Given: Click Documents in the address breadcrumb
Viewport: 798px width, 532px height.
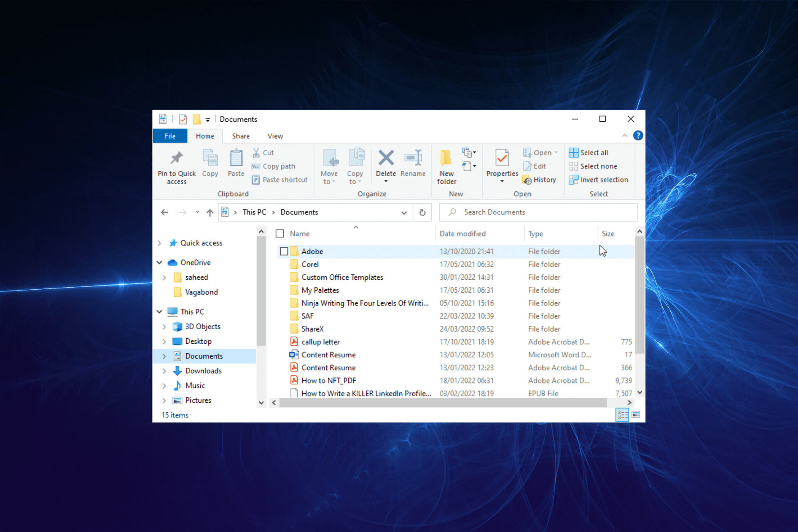Looking at the screenshot, I should tap(299, 212).
